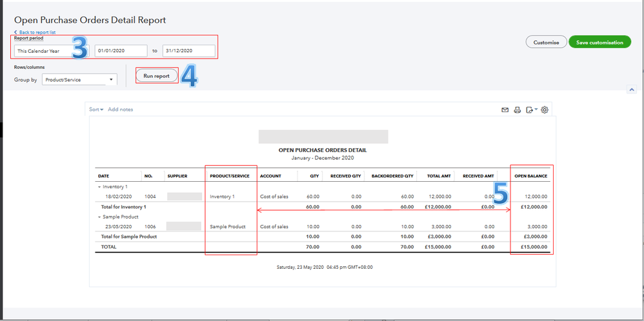Collapse the report header panel arrow
Viewport: 644px width, 321px height.
[x=632, y=89]
